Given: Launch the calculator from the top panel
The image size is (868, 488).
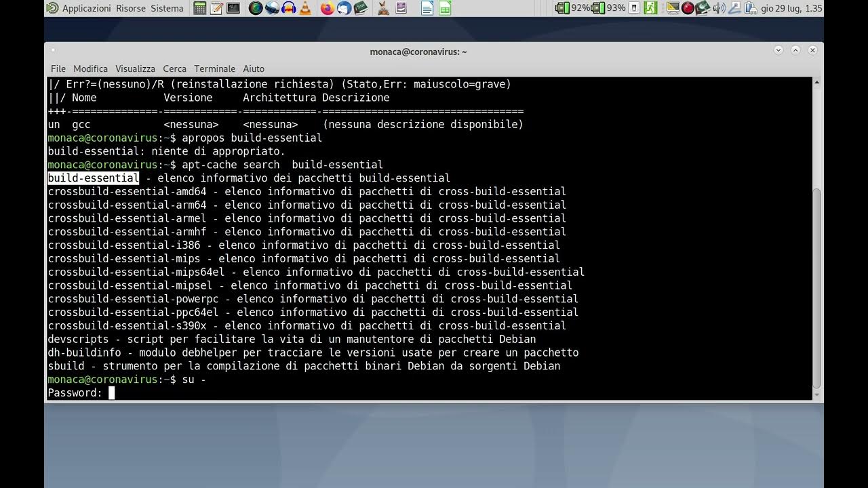Looking at the screenshot, I should (x=199, y=8).
